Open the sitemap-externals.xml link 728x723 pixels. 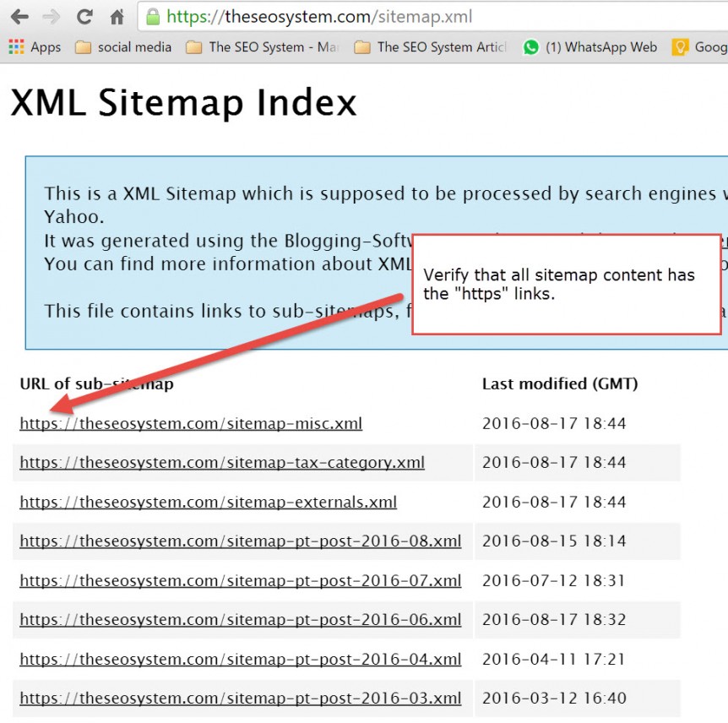pos(208,502)
